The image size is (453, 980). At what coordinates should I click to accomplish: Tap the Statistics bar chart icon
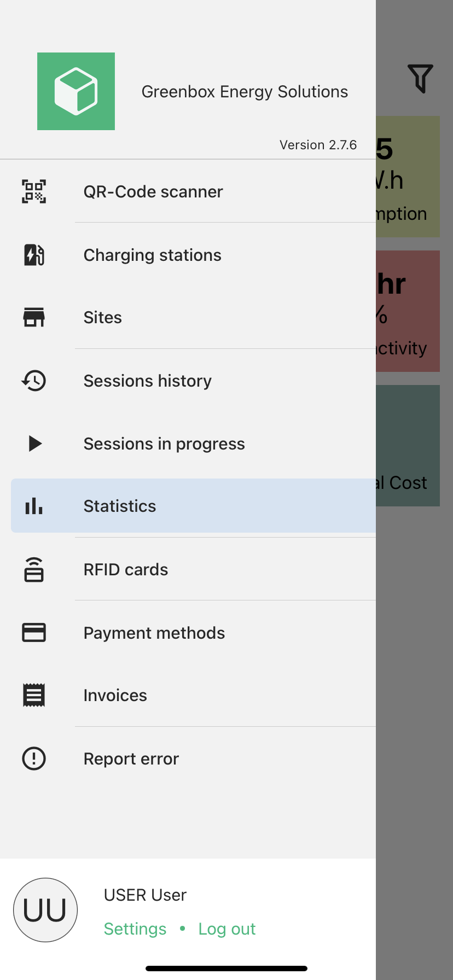(x=34, y=506)
